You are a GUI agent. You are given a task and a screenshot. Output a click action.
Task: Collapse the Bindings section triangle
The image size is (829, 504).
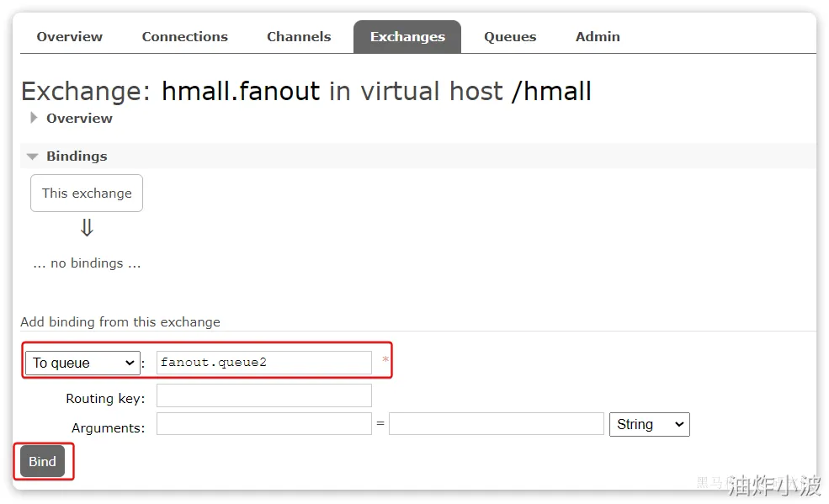33,157
